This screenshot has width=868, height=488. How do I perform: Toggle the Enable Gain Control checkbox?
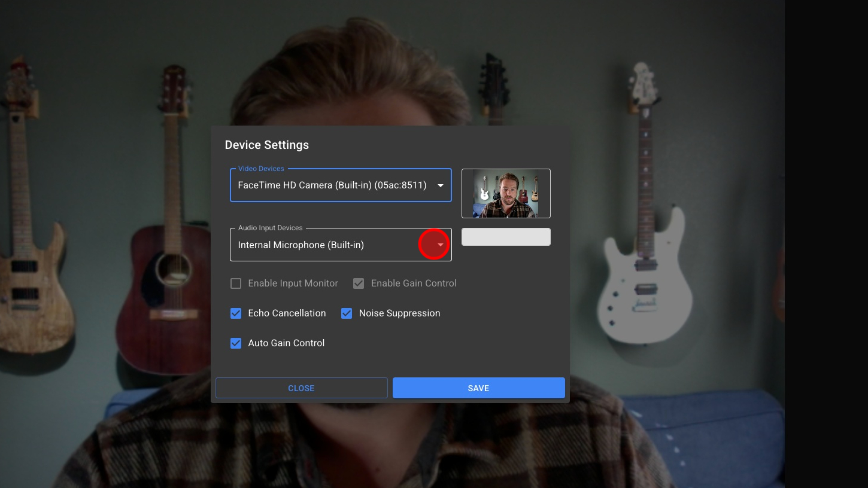point(359,283)
